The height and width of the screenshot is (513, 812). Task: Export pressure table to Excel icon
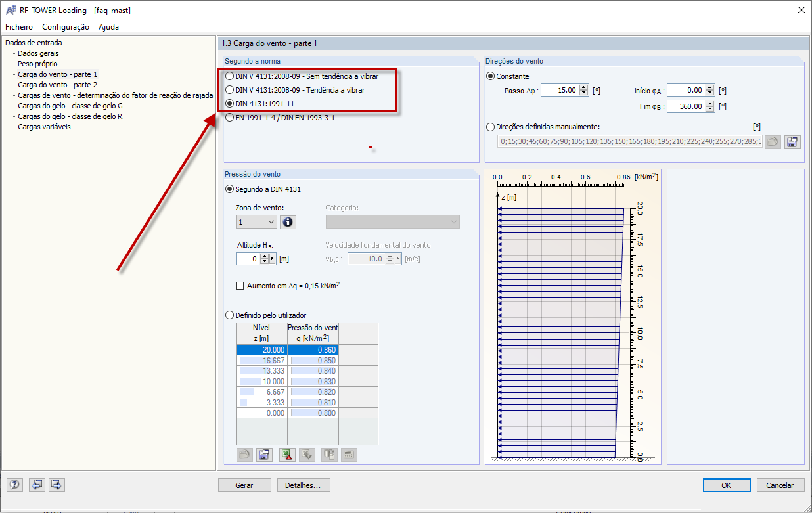click(x=287, y=455)
